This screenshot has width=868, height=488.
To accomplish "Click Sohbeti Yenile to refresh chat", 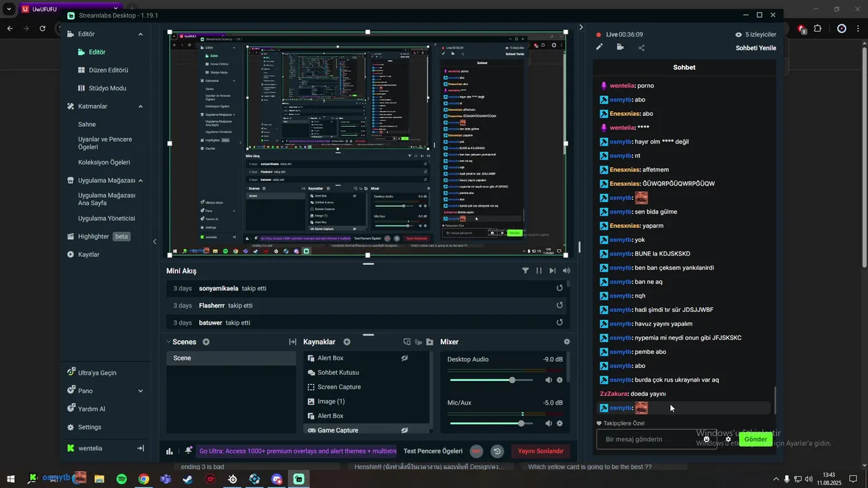I will pos(756,48).
